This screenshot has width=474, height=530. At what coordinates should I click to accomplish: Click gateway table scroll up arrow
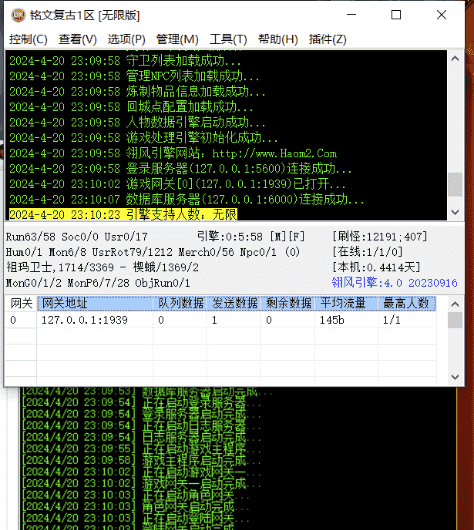pyautogui.click(x=455, y=304)
